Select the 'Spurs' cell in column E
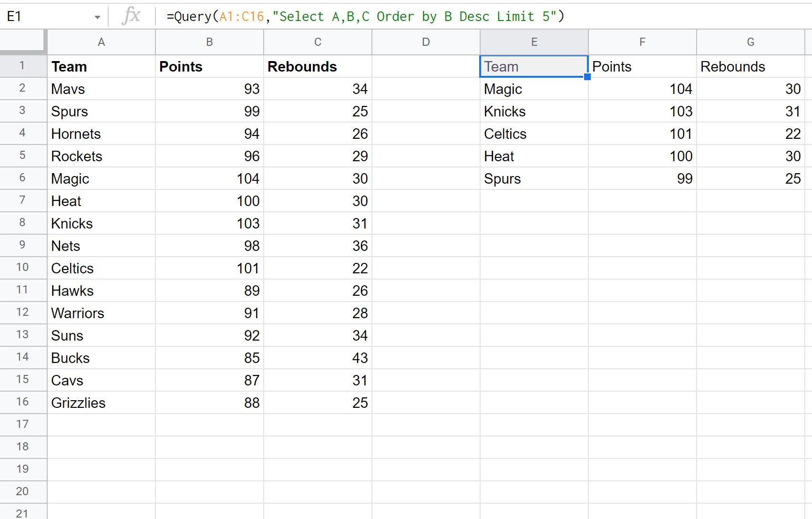Viewport: 812px width, 519px height. [534, 178]
